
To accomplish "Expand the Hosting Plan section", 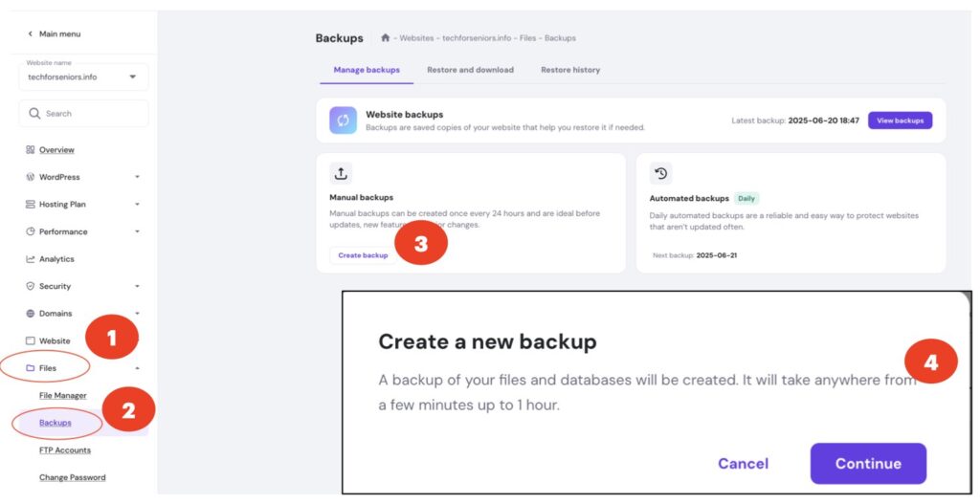I will coord(137,205).
